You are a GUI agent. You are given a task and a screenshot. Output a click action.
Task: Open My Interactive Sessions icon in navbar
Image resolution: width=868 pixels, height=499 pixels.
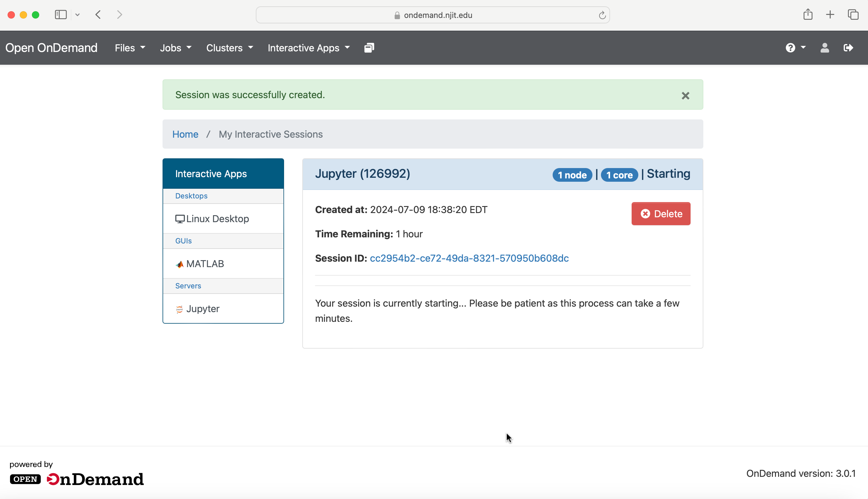click(x=369, y=48)
